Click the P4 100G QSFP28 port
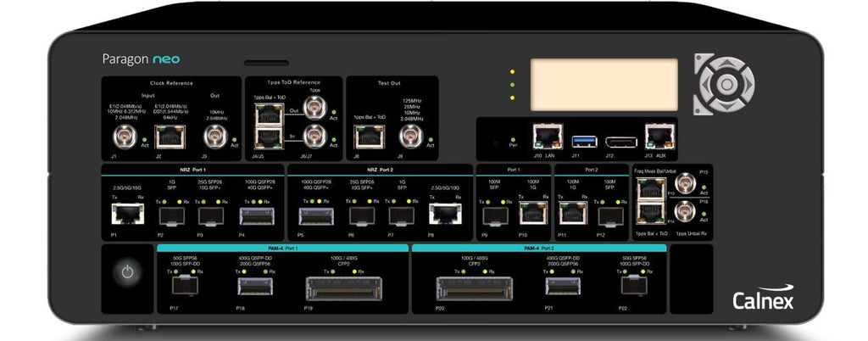Screen dimensions: 868x341 tap(253, 215)
